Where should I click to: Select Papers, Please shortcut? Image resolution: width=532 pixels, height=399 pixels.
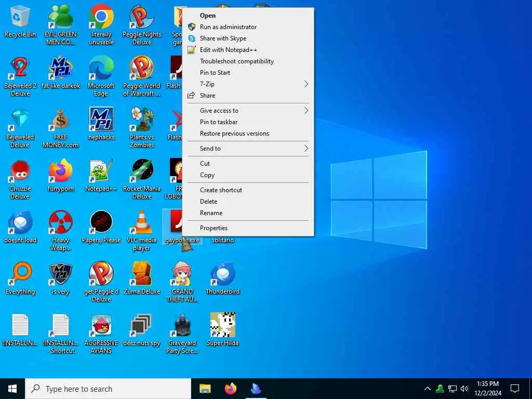click(x=101, y=227)
